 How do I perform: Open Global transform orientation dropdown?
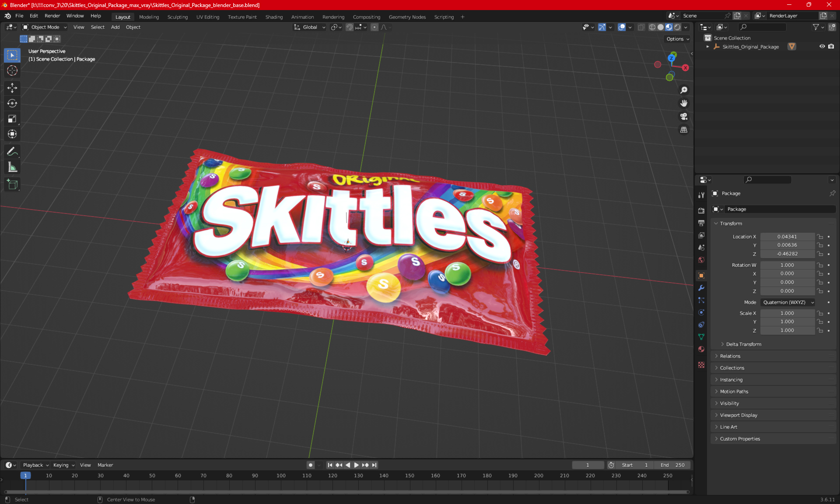click(310, 27)
